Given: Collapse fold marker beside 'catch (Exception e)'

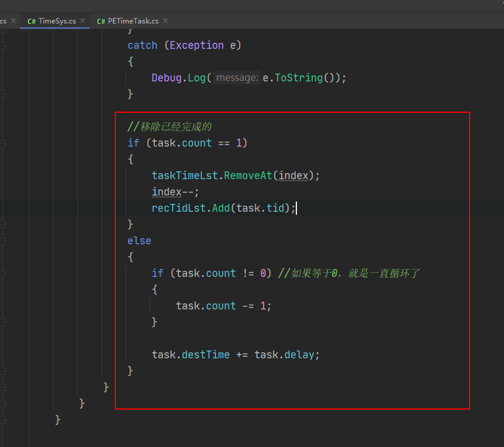Looking at the screenshot, I should (x=3, y=46).
